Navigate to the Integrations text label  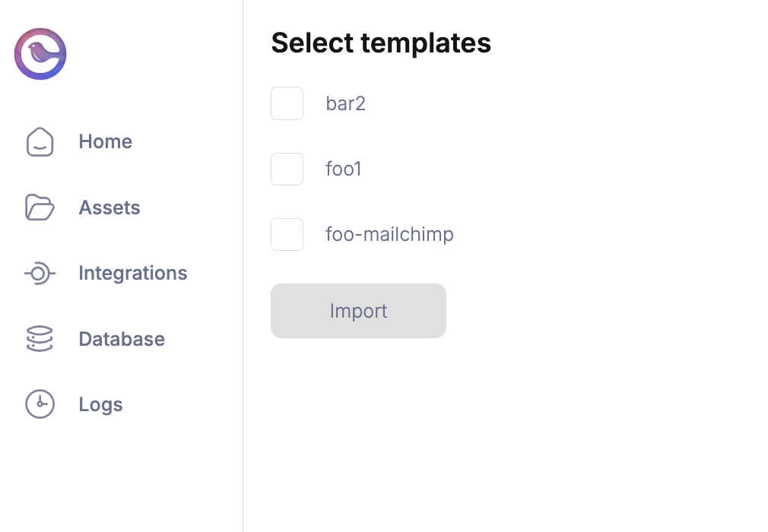(x=133, y=274)
